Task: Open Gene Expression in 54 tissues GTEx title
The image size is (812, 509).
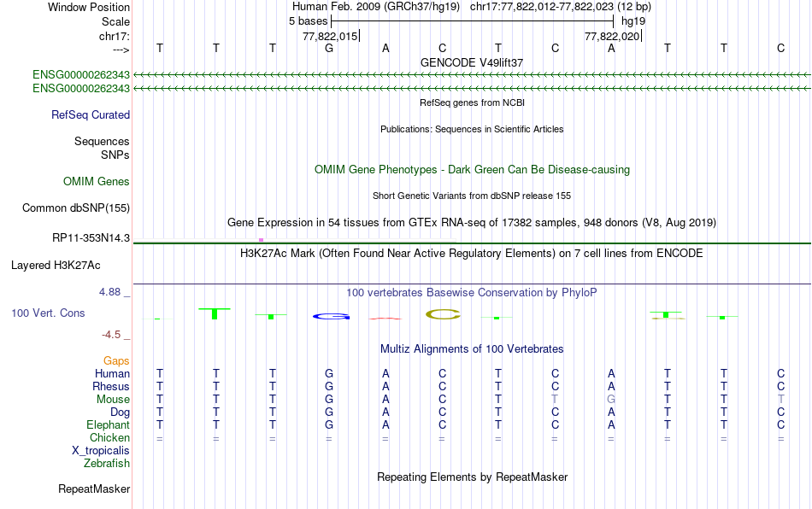Action: 472,222
